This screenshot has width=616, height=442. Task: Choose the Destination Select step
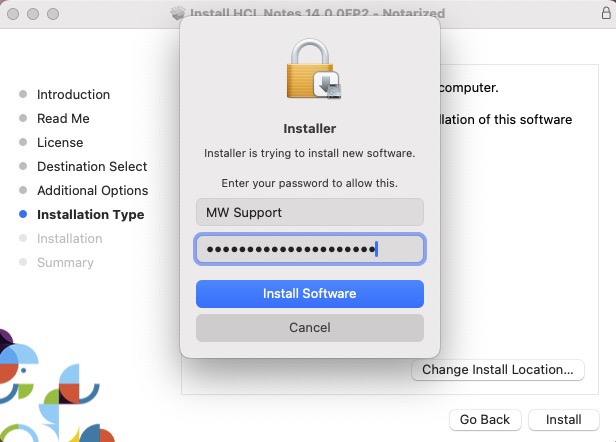(92, 167)
